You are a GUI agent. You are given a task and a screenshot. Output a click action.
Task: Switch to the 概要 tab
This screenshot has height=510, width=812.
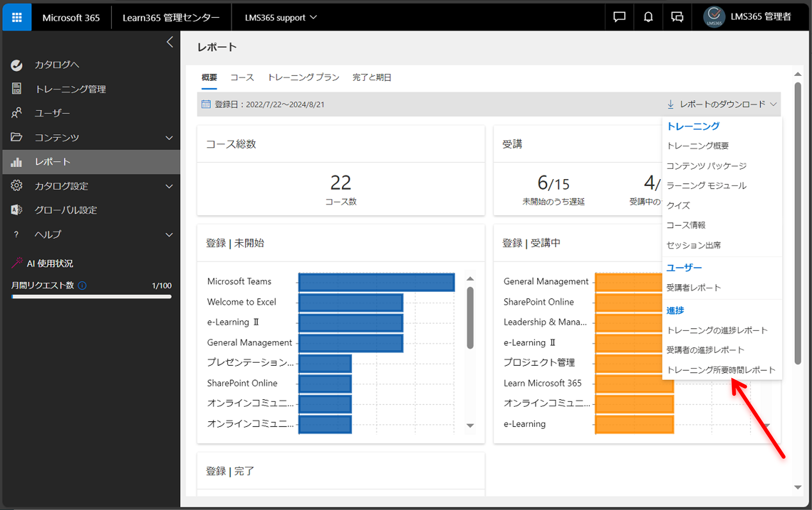pyautogui.click(x=209, y=77)
